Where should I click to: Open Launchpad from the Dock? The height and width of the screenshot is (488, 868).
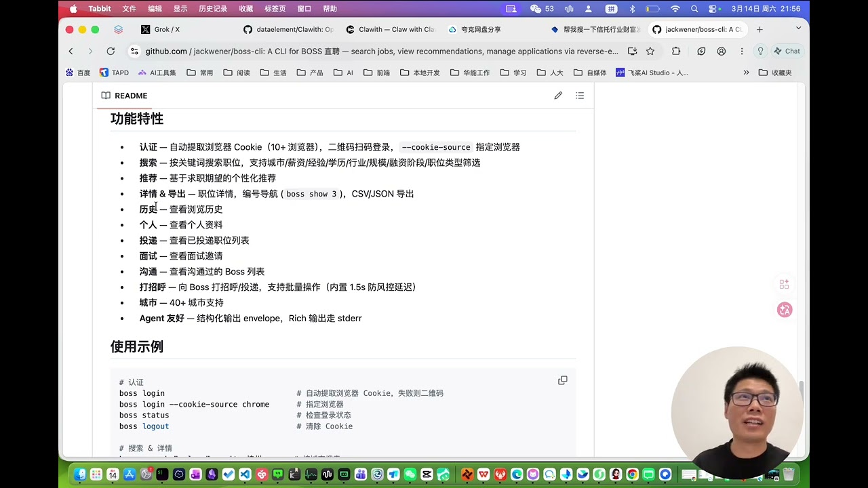coord(96,474)
